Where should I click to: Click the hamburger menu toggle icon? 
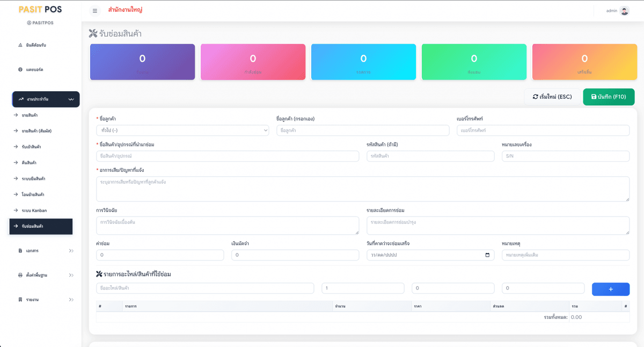click(95, 11)
